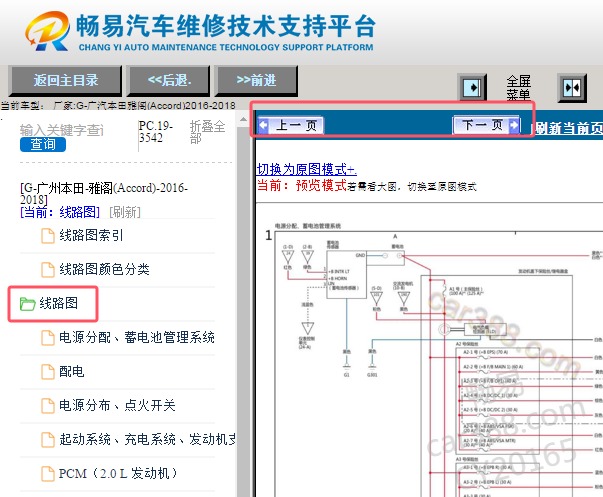Viewport: 603px width, 497px height.
Task: Click the keyword search input field
Action: click(x=62, y=130)
